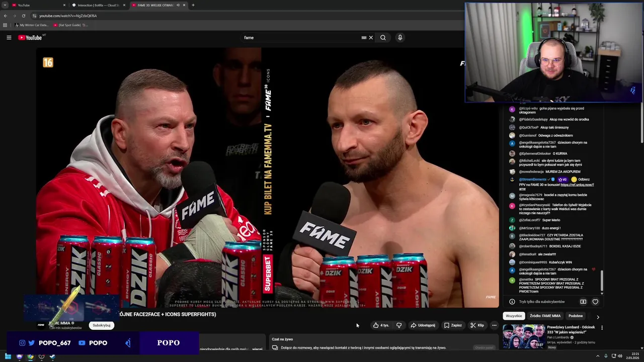Screen dimensions: 644x362
Task: Open Prawdziwy Lombard video thumbnail
Action: (x=524, y=337)
